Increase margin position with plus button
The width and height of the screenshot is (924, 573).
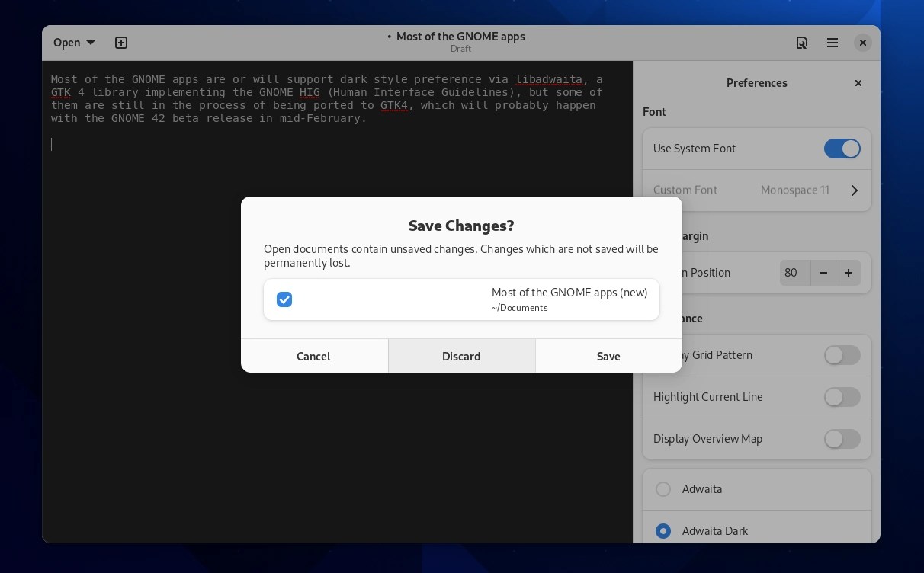coord(849,273)
